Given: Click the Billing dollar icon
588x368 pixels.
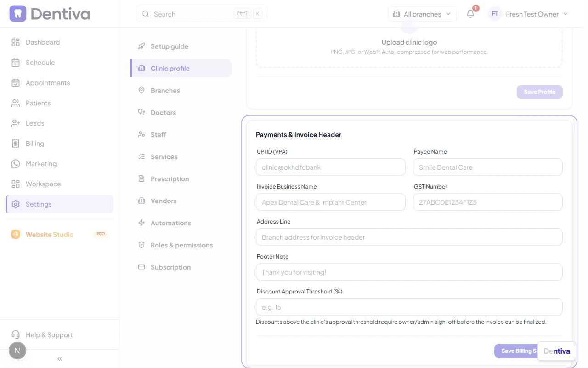Looking at the screenshot, I should click(16, 144).
